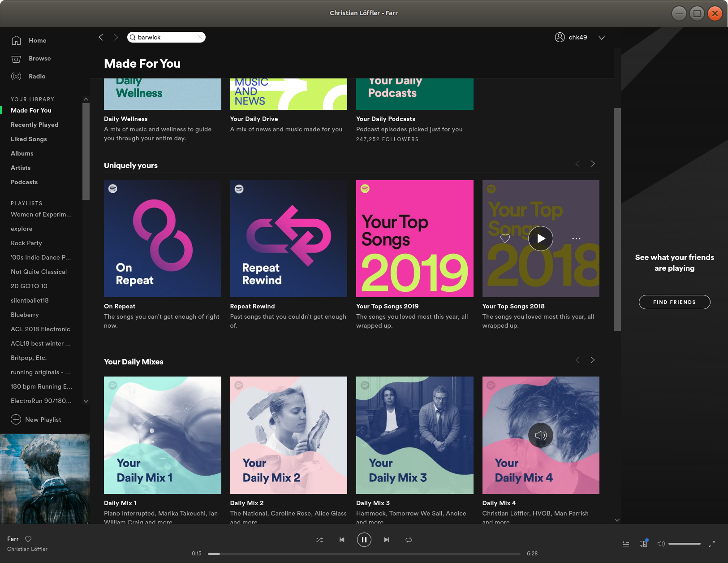
Task: Skip to the next track
Action: (x=386, y=540)
